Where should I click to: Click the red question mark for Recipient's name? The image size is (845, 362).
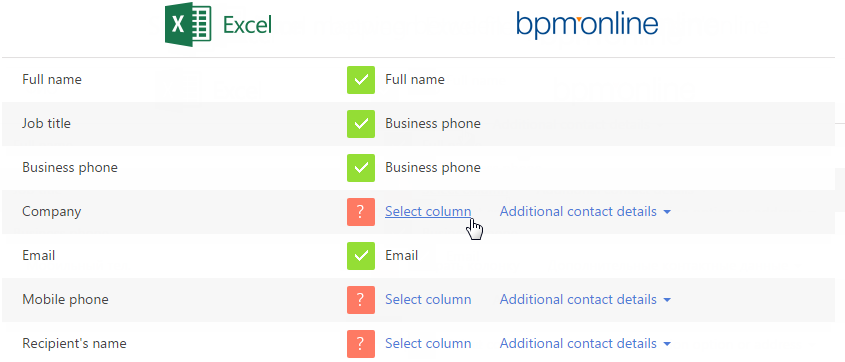361,344
